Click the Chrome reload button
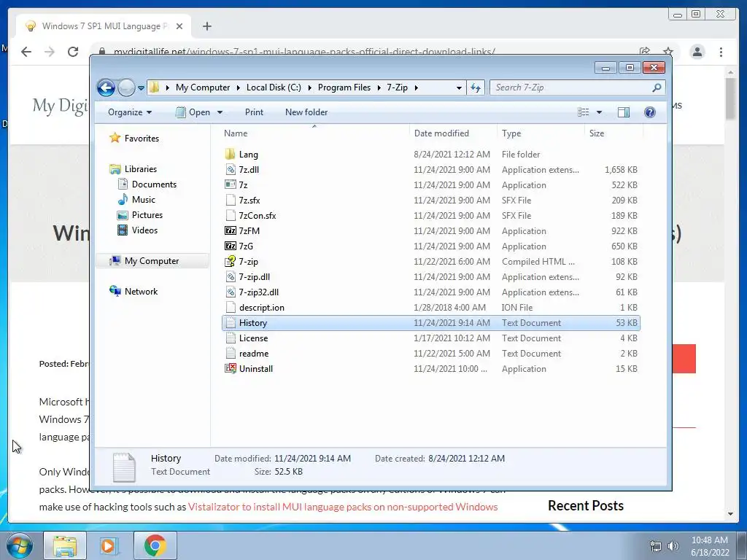The width and height of the screenshot is (747, 560). [x=73, y=52]
